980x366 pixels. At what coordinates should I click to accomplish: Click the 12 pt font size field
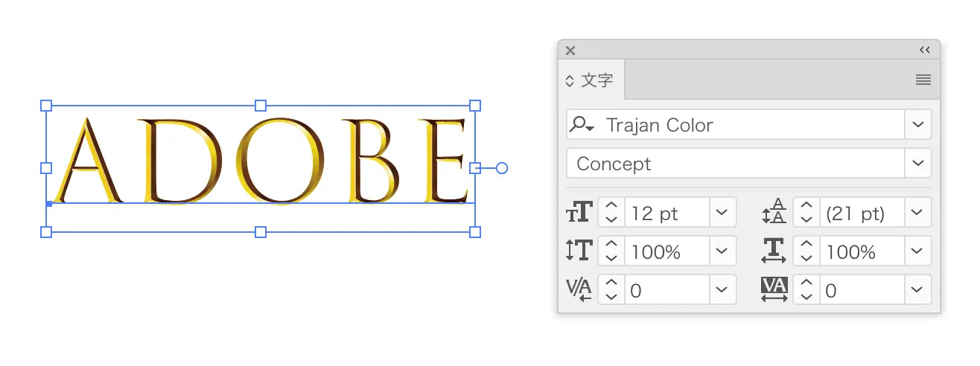[666, 213]
